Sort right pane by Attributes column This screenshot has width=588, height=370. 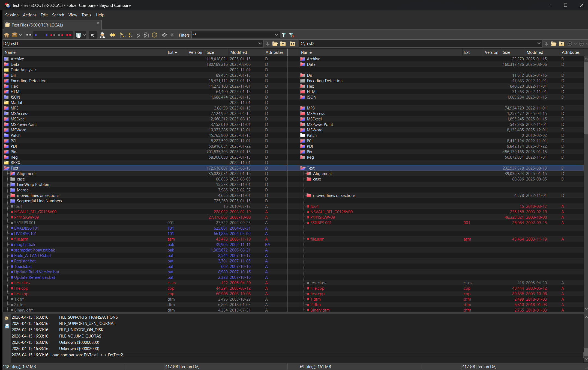[572, 52]
